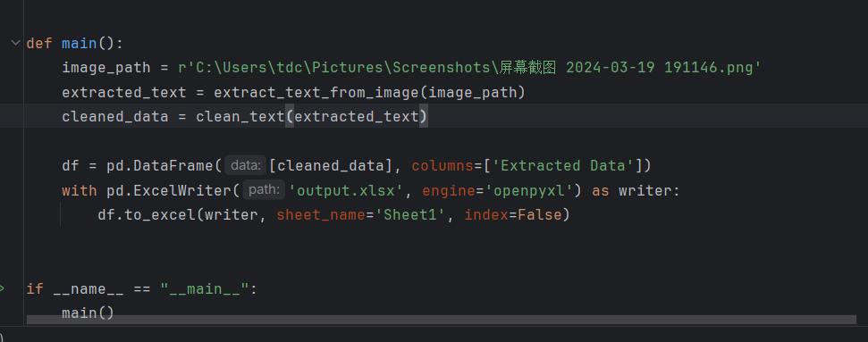Screen dimensions: 868x342
Task: Click the 'path:' inlay hint in ExcelWriter
Action: click(x=264, y=190)
